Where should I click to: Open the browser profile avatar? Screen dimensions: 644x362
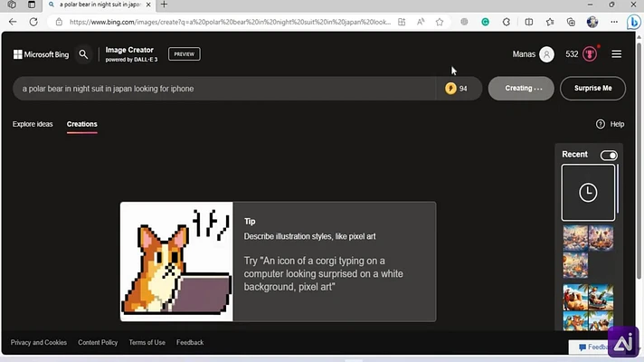592,22
